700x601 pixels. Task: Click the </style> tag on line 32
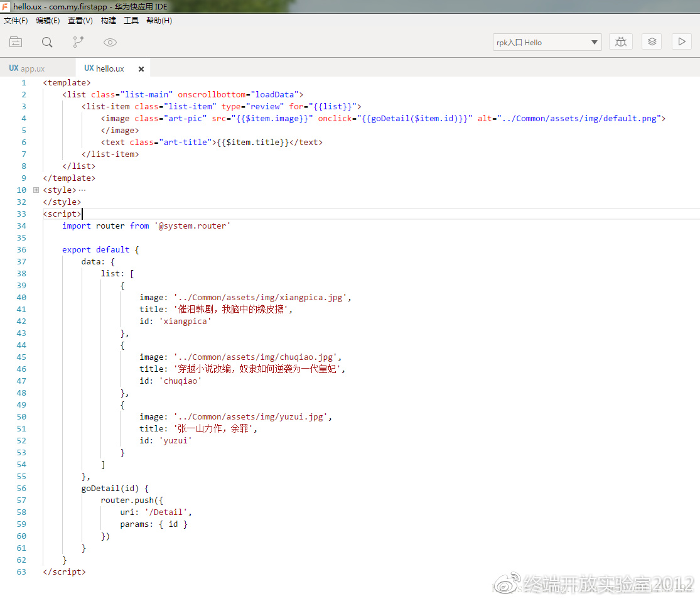pos(62,202)
